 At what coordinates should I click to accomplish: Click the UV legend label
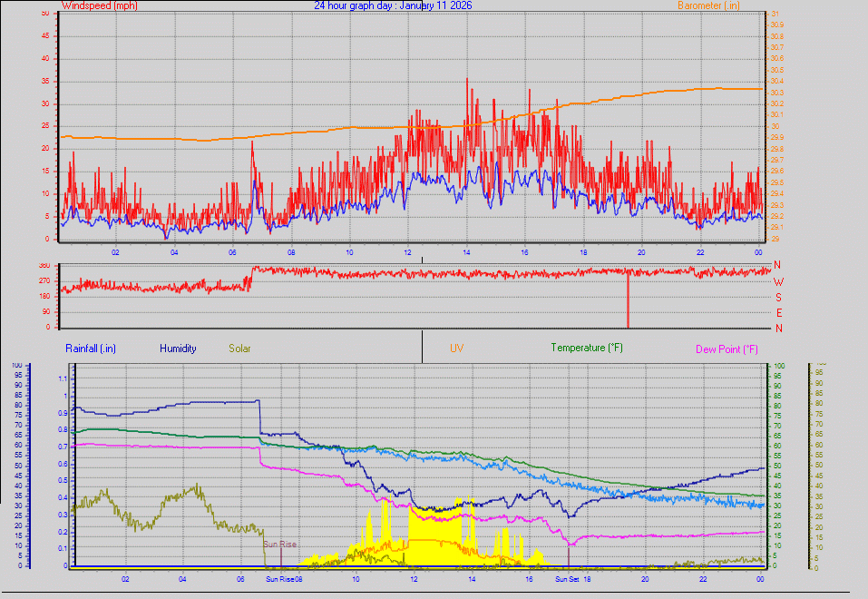tap(457, 348)
